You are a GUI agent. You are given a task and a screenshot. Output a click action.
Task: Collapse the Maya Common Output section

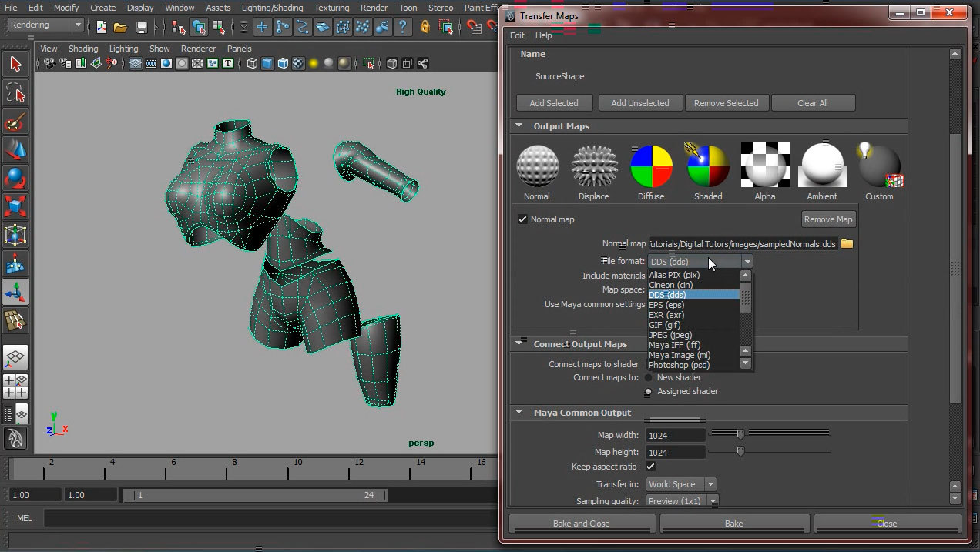tap(519, 413)
